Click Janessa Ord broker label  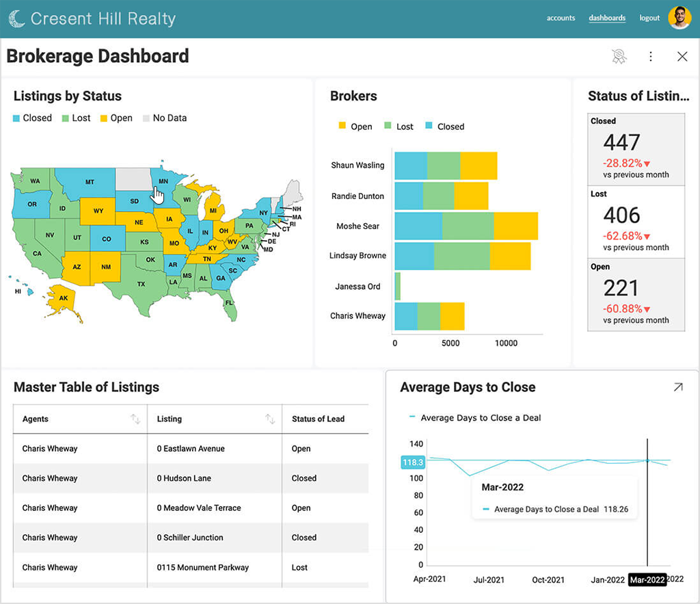(358, 287)
